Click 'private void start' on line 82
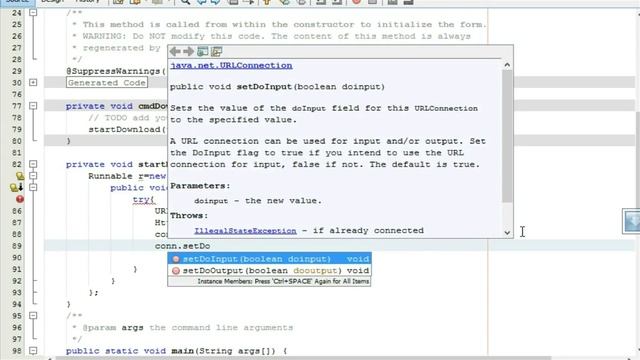 point(117,164)
